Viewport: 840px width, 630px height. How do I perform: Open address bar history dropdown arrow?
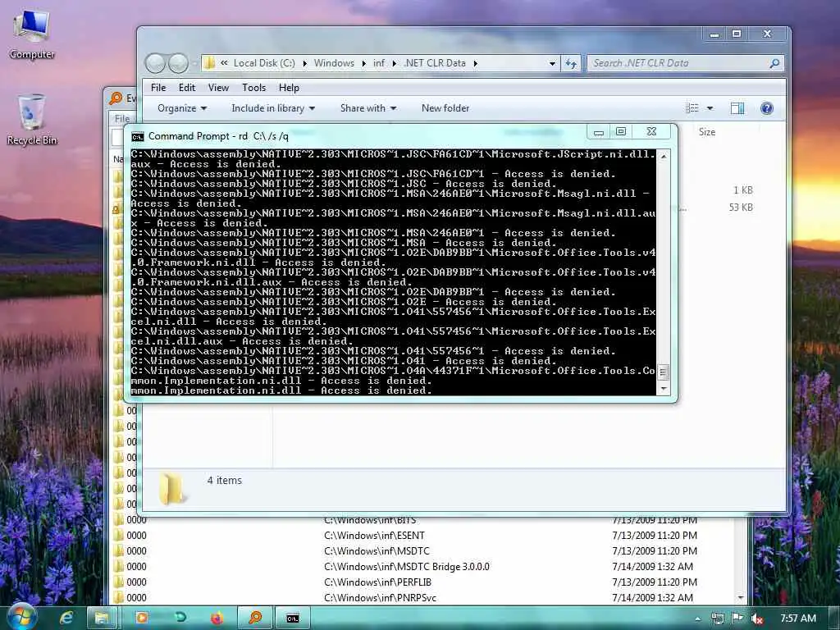[552, 63]
